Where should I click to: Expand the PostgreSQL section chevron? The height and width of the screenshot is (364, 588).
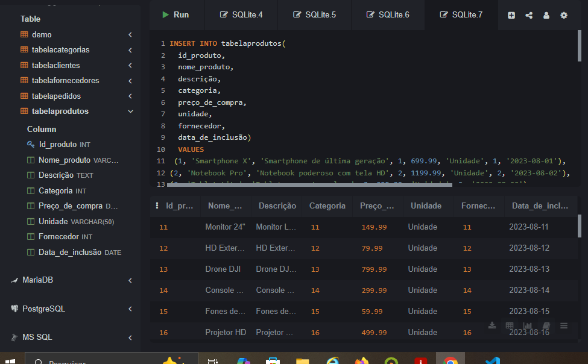click(x=130, y=309)
